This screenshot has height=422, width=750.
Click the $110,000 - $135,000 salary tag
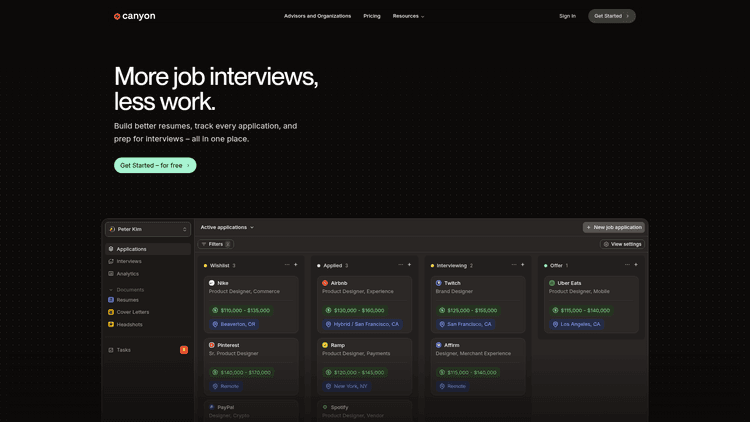pos(241,311)
